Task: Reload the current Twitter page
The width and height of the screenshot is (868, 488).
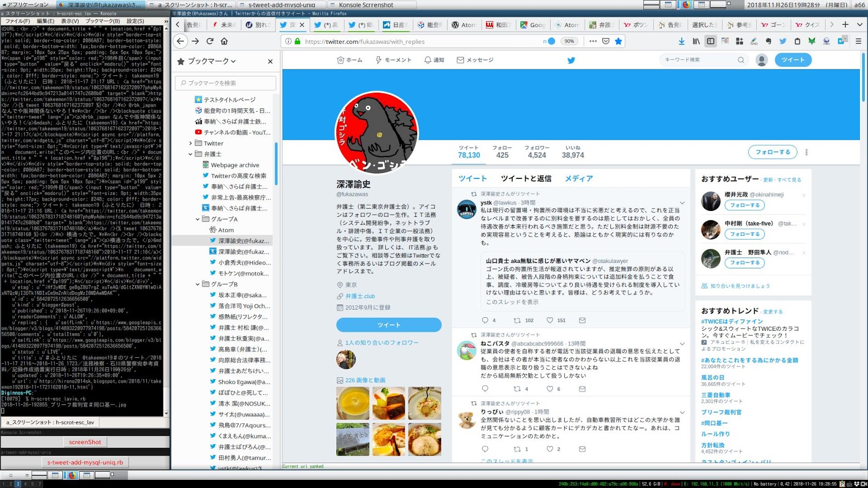Action: point(210,41)
